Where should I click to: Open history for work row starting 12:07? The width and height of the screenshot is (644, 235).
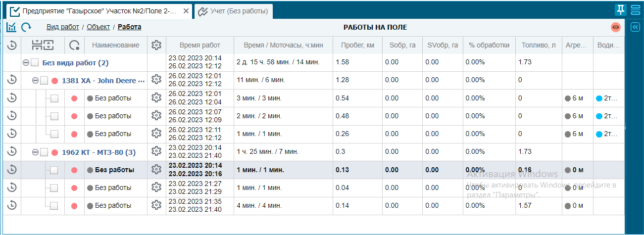[x=12, y=115]
